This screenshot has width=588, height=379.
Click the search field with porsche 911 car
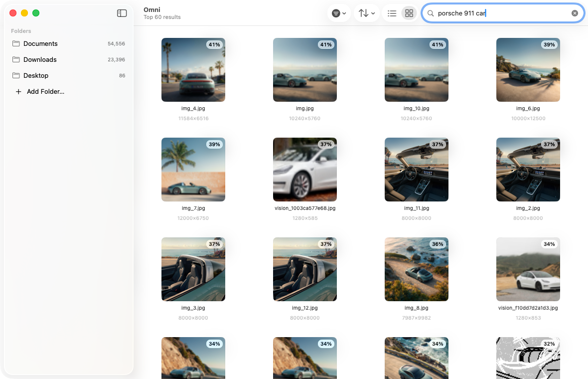pyautogui.click(x=503, y=13)
